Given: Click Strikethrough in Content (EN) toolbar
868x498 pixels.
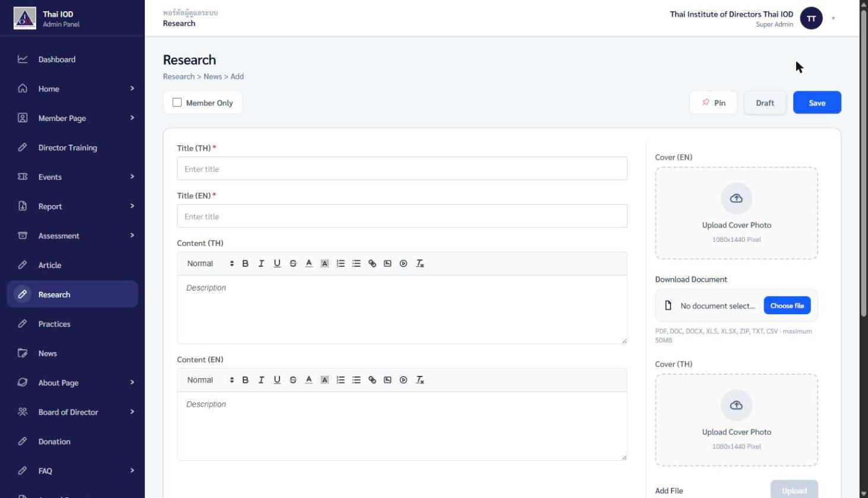Looking at the screenshot, I should (x=293, y=380).
